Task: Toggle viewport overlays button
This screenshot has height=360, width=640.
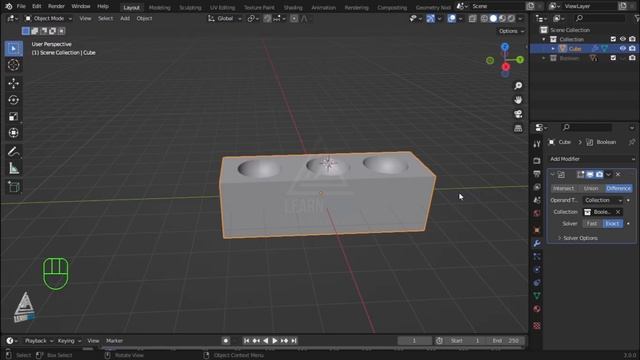Action: pyautogui.click(x=451, y=19)
